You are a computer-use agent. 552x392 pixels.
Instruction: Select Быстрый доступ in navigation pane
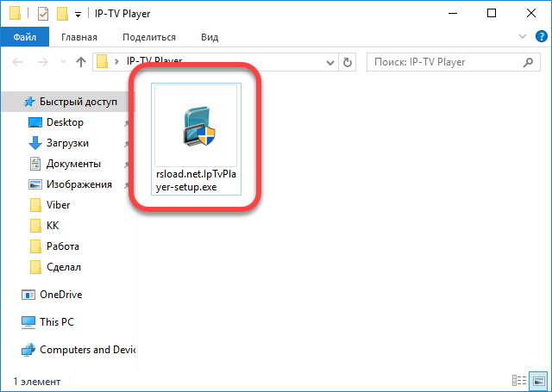coord(69,102)
